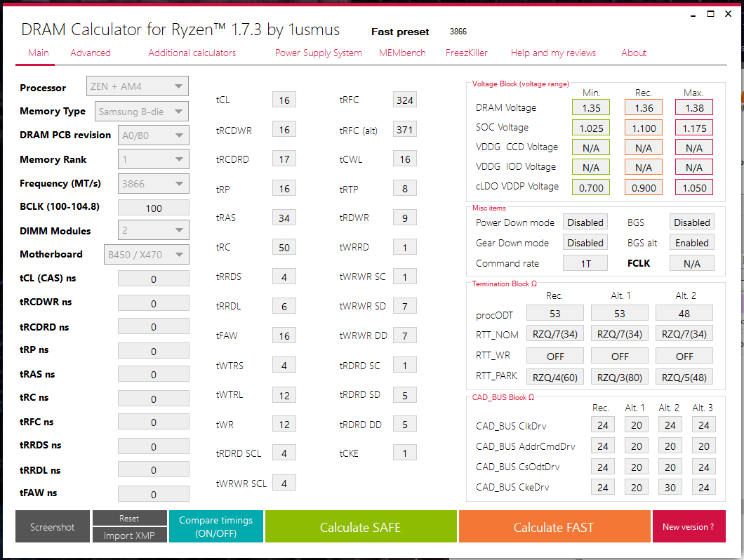This screenshot has width=744, height=560.
Task: Open DRAM PCB revision A0/B0 dropdown
Action: click(153, 135)
